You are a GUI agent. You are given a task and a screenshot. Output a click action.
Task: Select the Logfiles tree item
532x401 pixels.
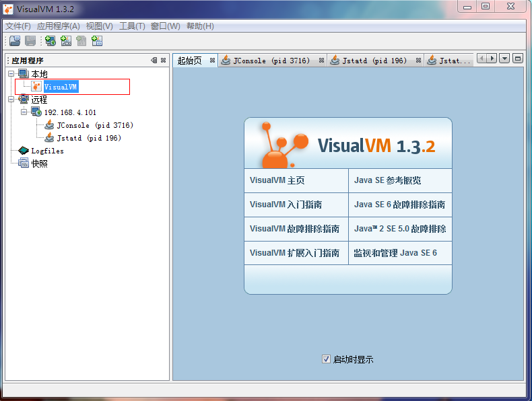[x=48, y=151]
